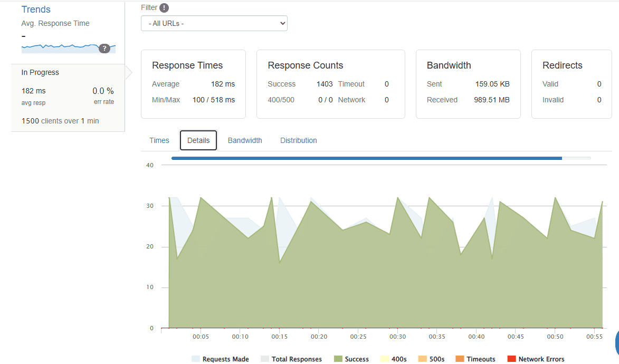Viewport: 619px width, 364px height.
Task: Click the 00:55 x-axis time label
Action: tap(594, 337)
